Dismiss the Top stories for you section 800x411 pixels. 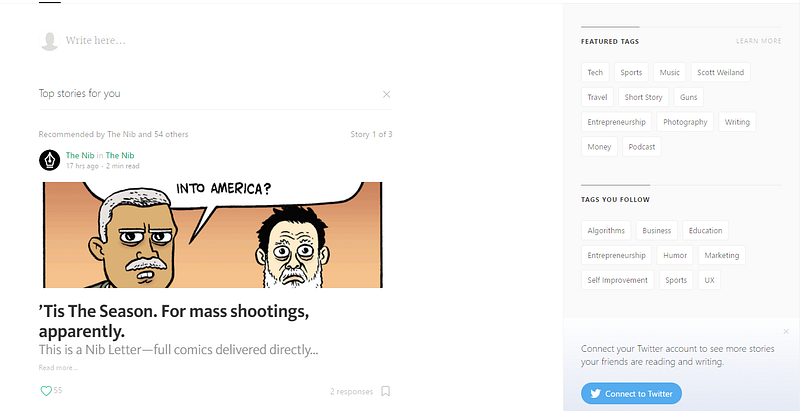pos(386,94)
